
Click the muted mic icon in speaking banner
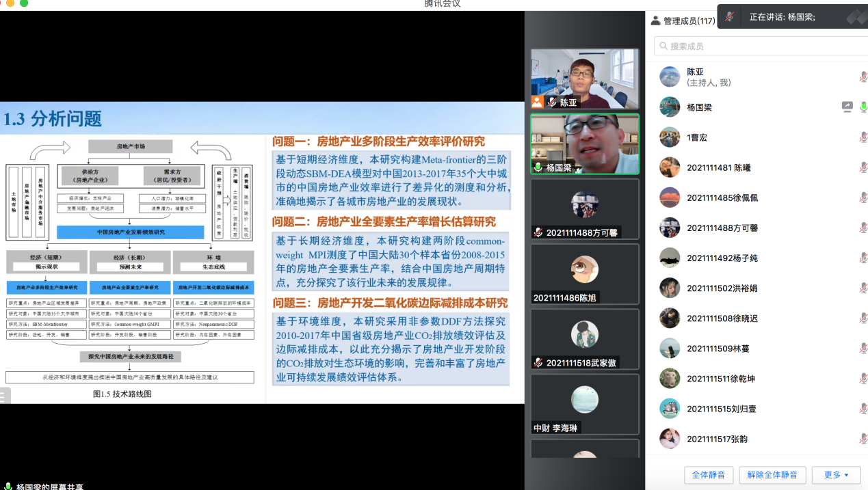click(730, 17)
